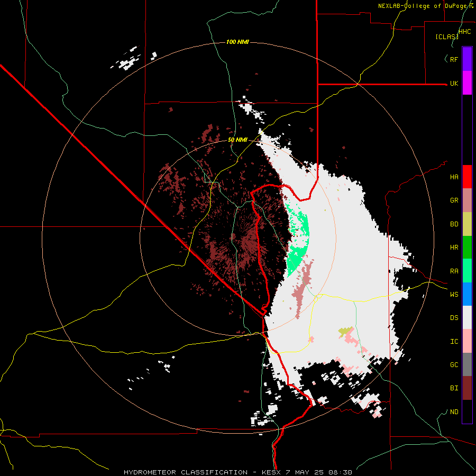Viewport: 476px width, 476px height.
Task: Click the RF legend label
Action: [454, 59]
